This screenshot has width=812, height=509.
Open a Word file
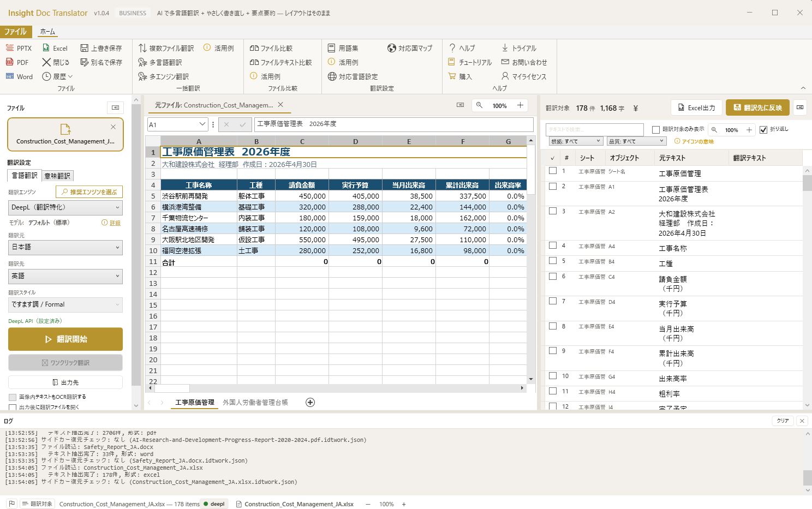click(19, 76)
